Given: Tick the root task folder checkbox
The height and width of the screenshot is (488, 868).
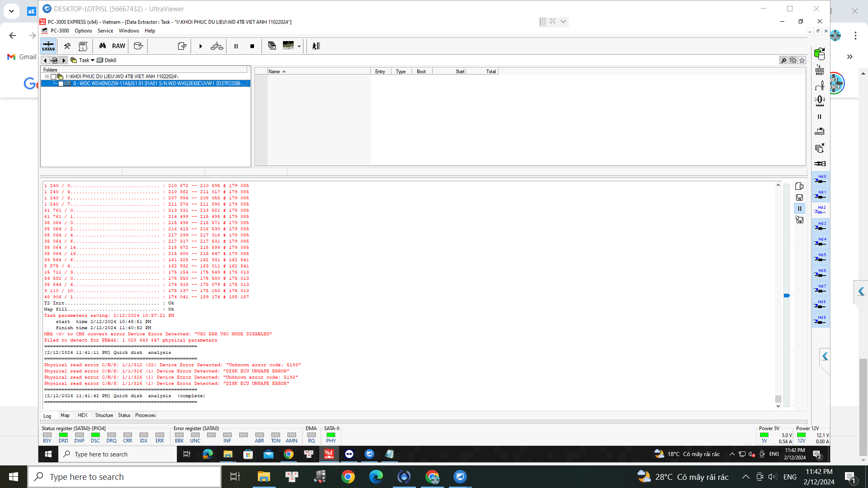Looking at the screenshot, I should click(53, 77).
